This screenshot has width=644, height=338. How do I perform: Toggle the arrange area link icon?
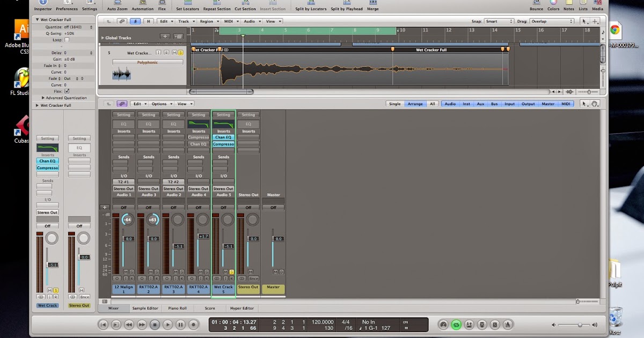coord(122,21)
